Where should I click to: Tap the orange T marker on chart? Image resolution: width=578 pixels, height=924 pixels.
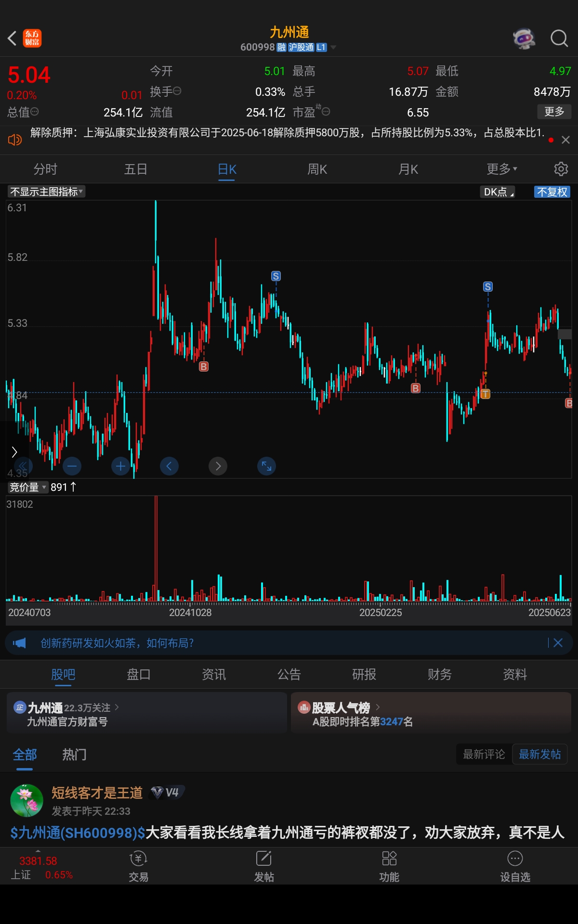(x=486, y=394)
